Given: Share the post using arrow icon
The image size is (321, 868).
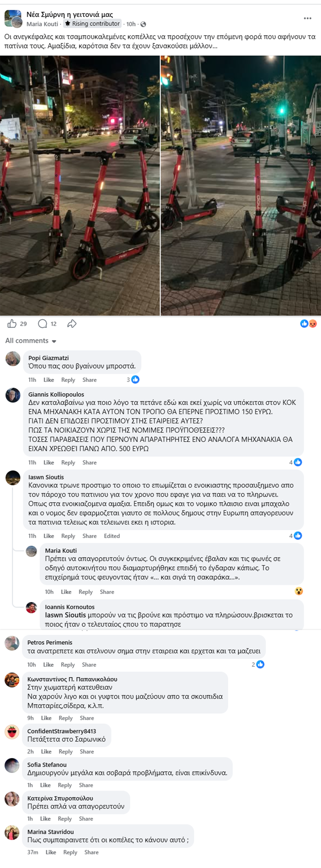Looking at the screenshot, I should (x=72, y=324).
